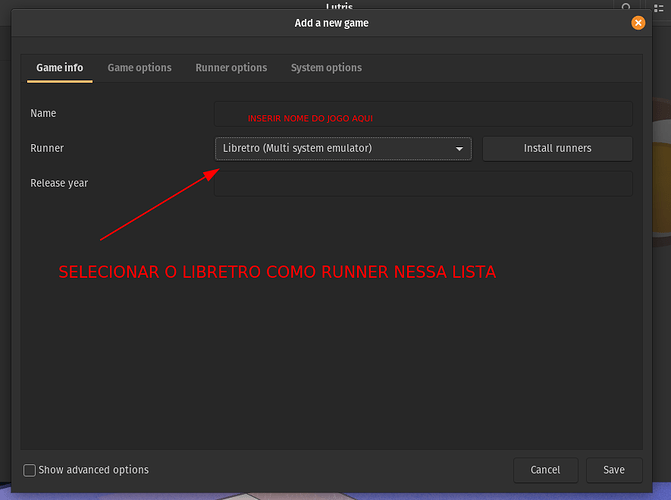The height and width of the screenshot is (500, 671).
Task: Open the Runner dropdown showing Libretro
Action: point(343,149)
